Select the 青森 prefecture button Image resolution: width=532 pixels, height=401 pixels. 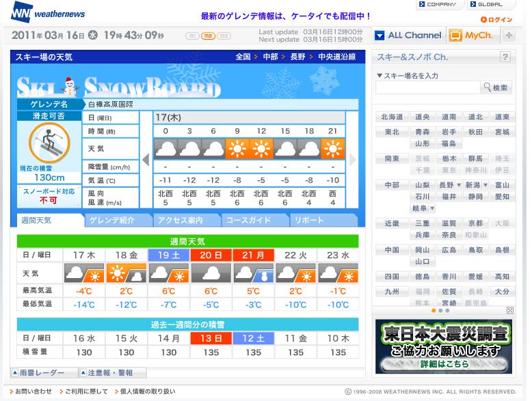[x=423, y=132]
